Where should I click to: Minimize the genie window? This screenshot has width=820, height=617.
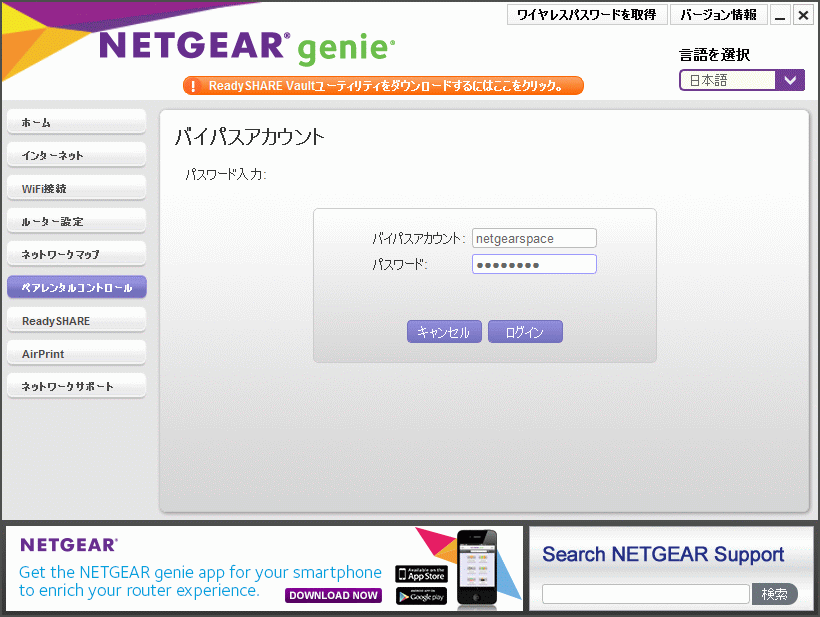[x=780, y=15]
